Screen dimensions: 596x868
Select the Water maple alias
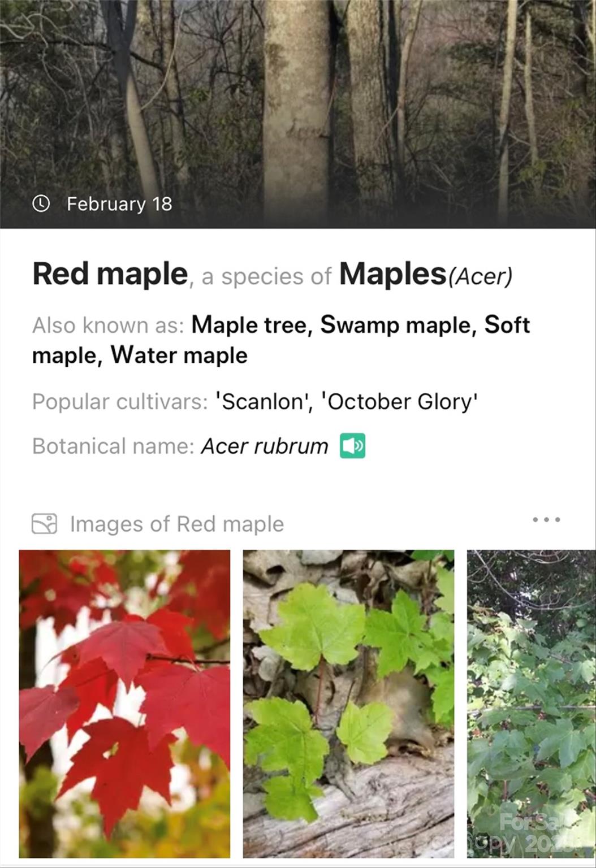pyautogui.click(x=179, y=355)
